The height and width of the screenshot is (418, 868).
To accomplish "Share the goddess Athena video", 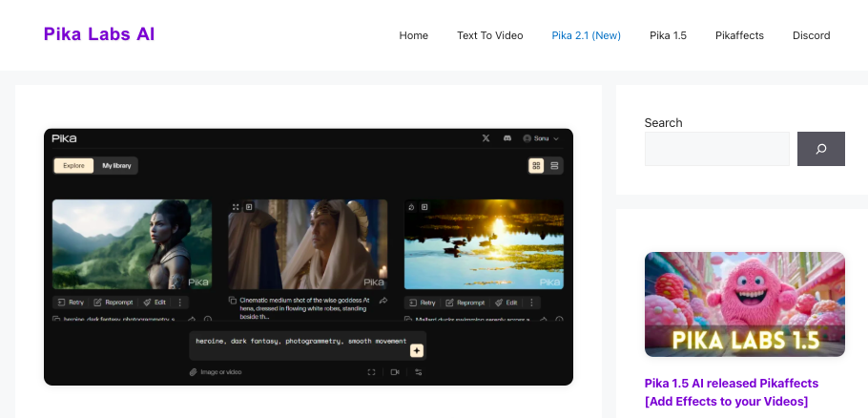I will [383, 301].
